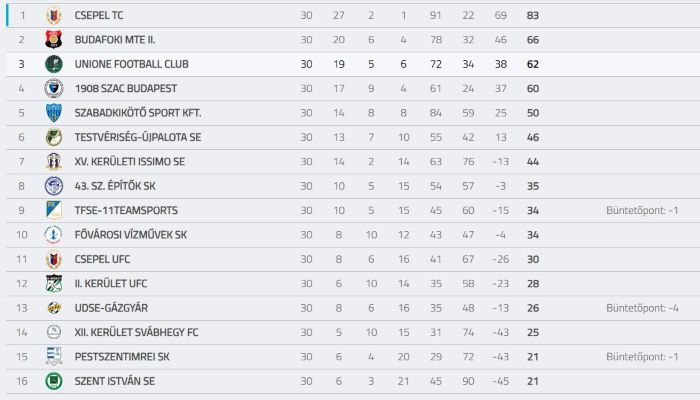Select the Unione Football Club logo
700x400 pixels.
pyautogui.click(x=54, y=64)
